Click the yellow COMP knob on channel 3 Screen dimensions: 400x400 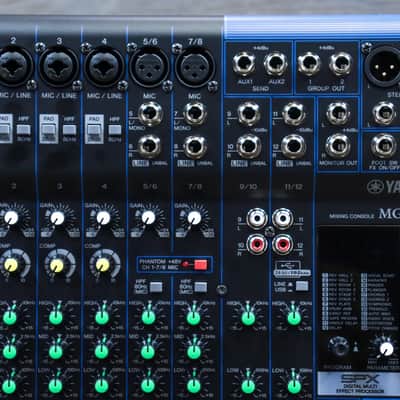pos(57,266)
